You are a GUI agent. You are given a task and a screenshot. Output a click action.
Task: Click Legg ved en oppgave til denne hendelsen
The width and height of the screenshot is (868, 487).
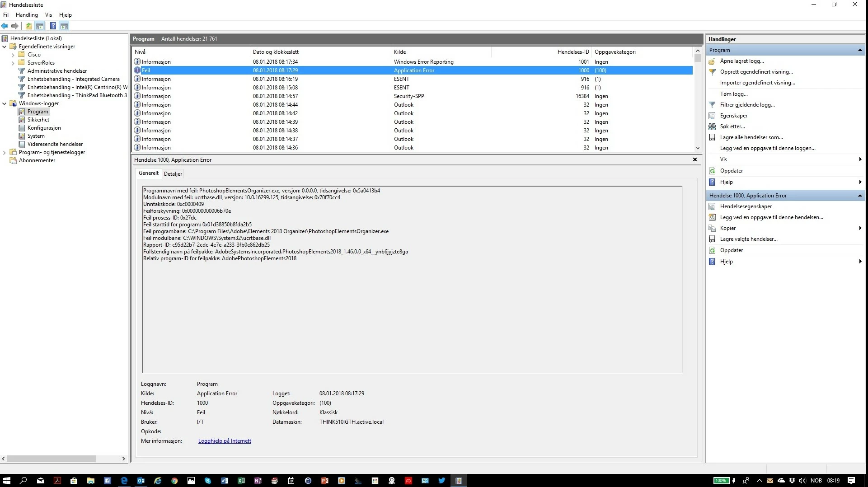(x=772, y=217)
